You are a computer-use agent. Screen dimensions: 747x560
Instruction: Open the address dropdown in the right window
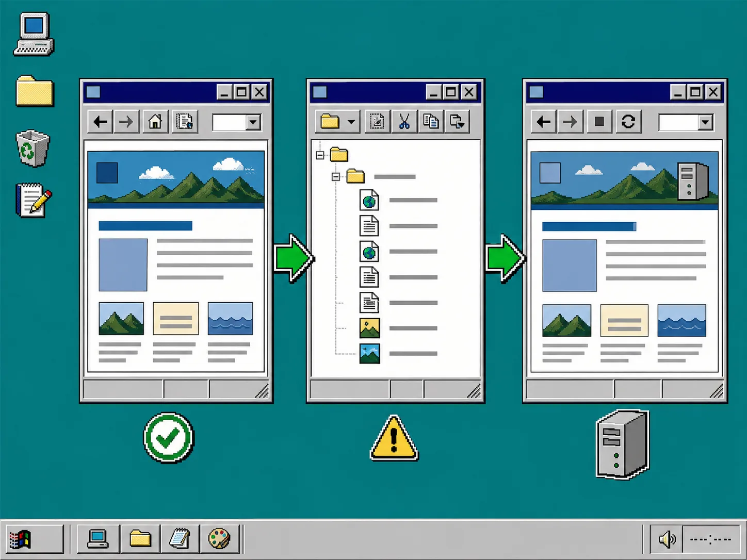tap(705, 122)
